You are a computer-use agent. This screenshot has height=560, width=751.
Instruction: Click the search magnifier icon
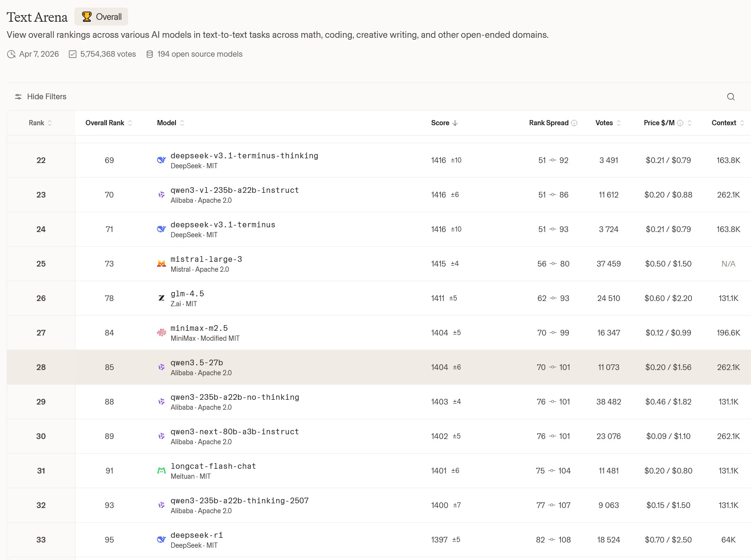point(731,97)
